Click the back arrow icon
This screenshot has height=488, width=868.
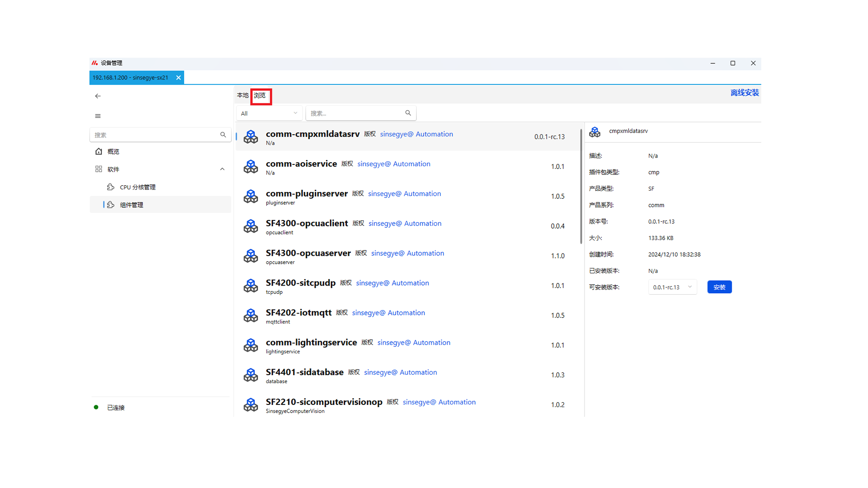pyautogui.click(x=98, y=96)
